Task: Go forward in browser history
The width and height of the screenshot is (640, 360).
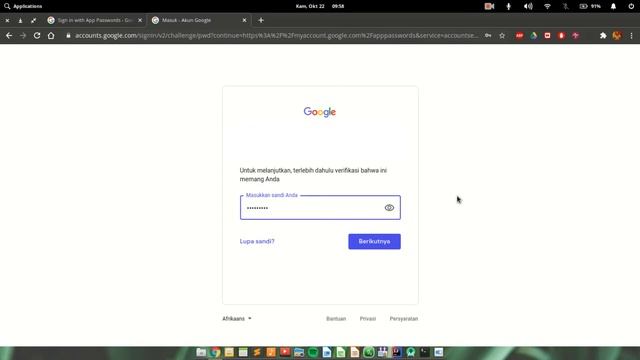Action: 23,36
